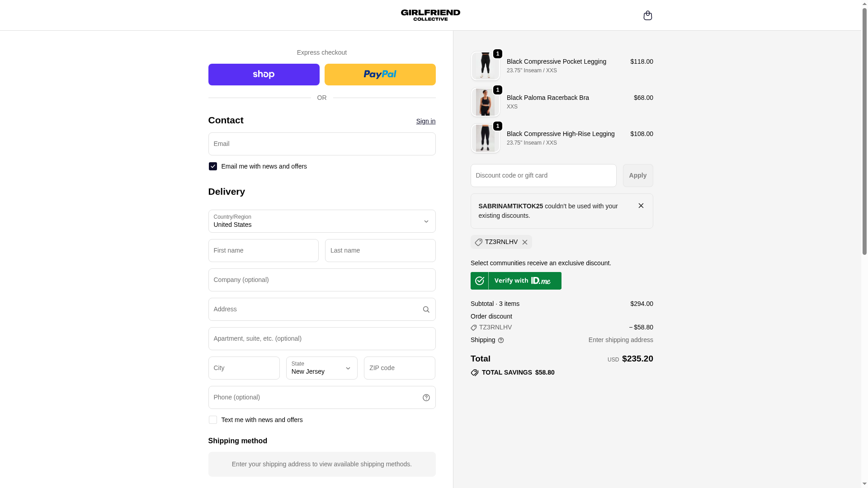Image resolution: width=868 pixels, height=488 pixels.
Task: Open the Country/Region dropdown
Action: (x=321, y=221)
